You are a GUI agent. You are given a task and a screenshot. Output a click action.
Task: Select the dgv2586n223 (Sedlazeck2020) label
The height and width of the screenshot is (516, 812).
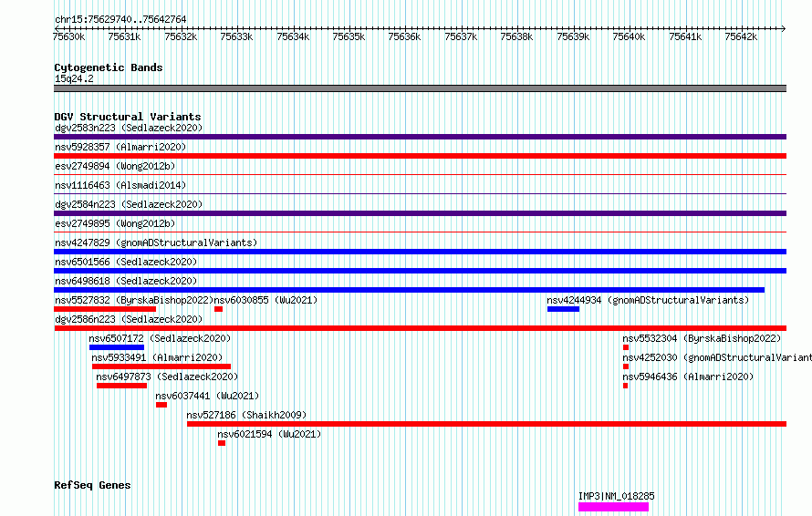pyautogui.click(x=129, y=319)
